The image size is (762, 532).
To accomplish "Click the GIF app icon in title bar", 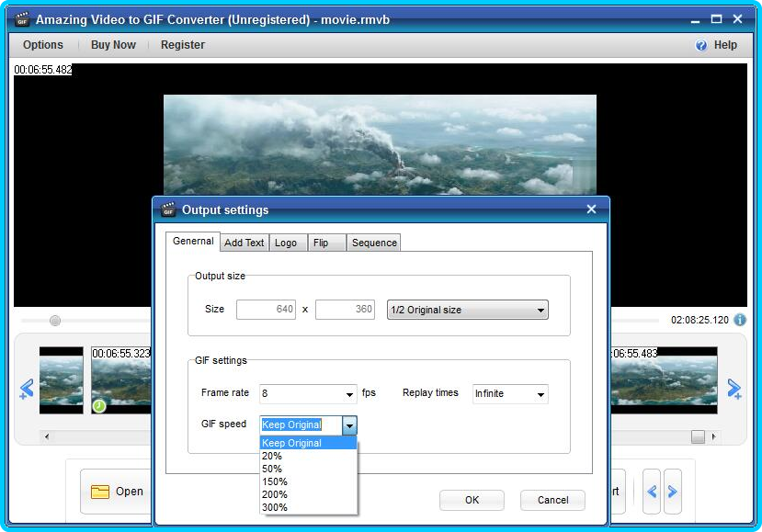I will point(22,19).
